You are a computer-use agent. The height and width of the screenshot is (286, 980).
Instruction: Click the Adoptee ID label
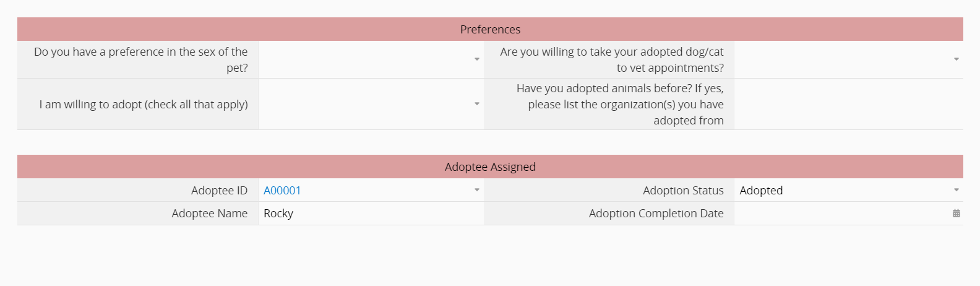[219, 191]
